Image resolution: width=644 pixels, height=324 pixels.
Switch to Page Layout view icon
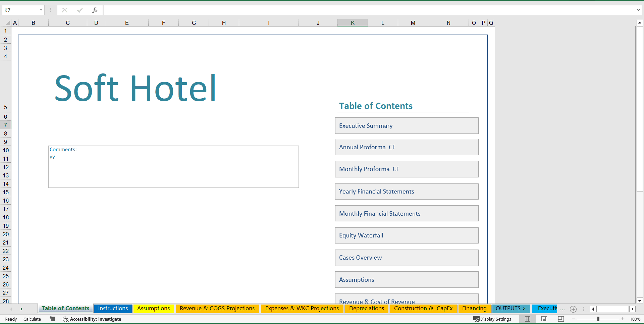(x=544, y=319)
